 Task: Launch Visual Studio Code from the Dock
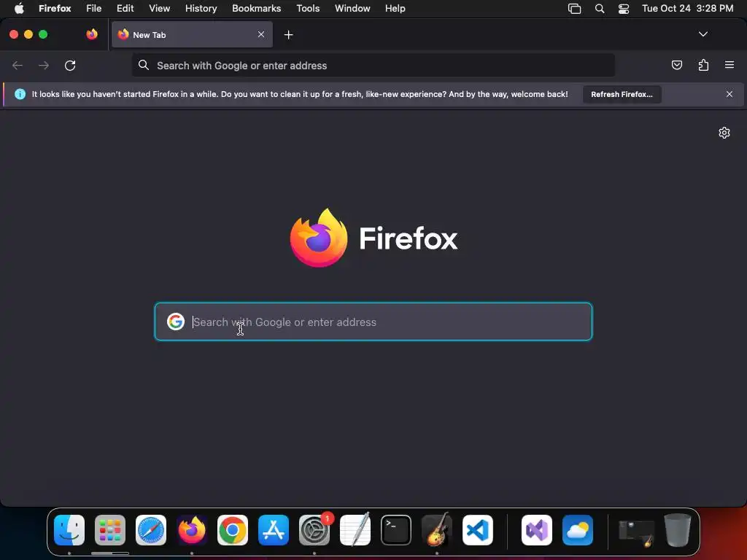tap(478, 530)
